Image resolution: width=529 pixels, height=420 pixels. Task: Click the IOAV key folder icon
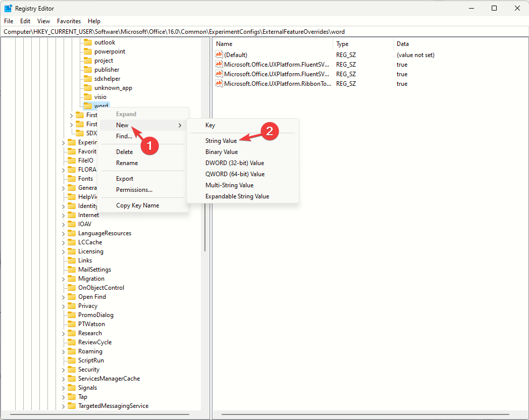72,224
